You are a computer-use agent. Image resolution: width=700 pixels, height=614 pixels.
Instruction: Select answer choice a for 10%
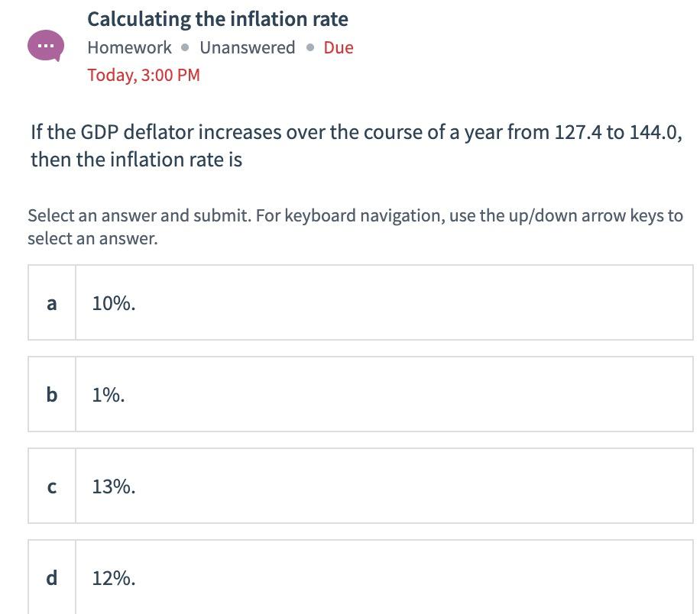(x=360, y=302)
